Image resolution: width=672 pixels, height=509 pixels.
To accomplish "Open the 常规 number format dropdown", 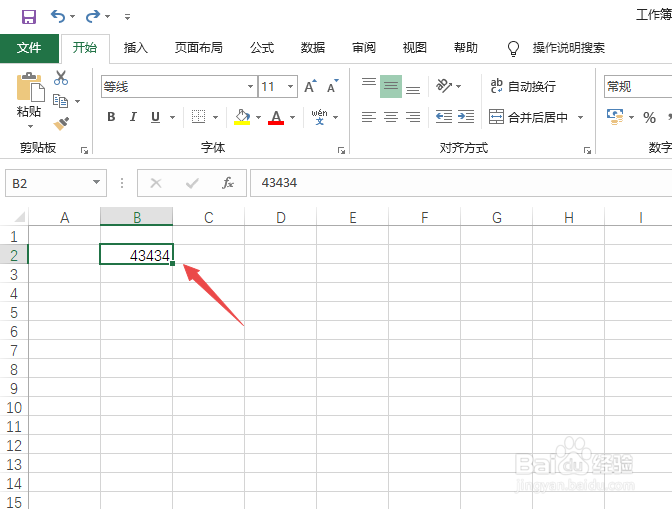I will coord(638,87).
